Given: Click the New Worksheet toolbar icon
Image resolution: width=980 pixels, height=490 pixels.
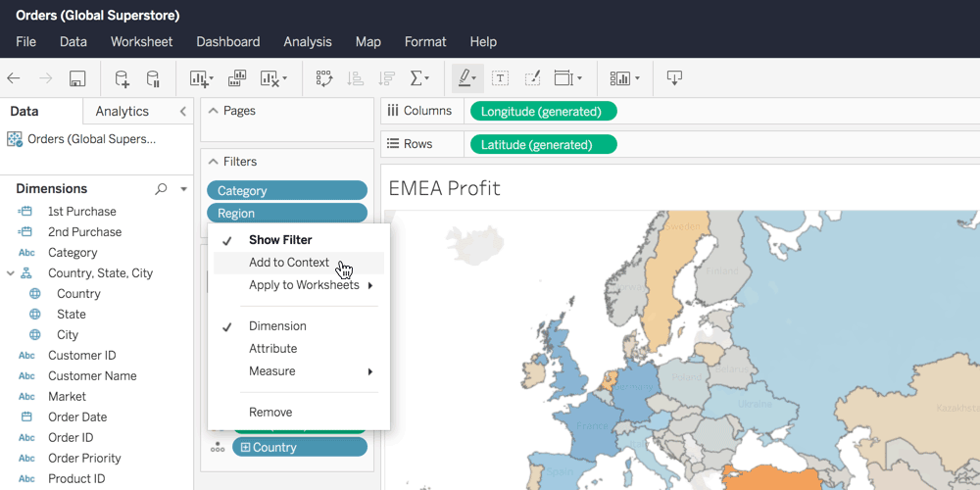Looking at the screenshot, I should tap(200, 78).
